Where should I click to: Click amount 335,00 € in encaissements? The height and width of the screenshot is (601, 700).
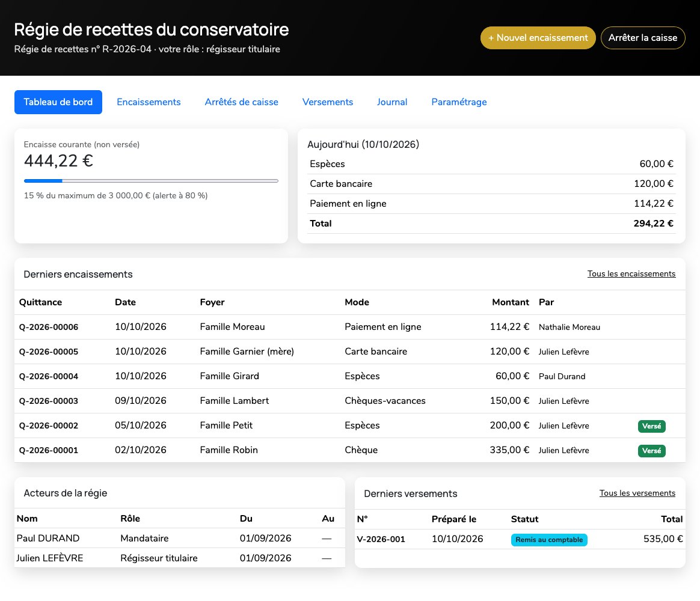(x=509, y=450)
